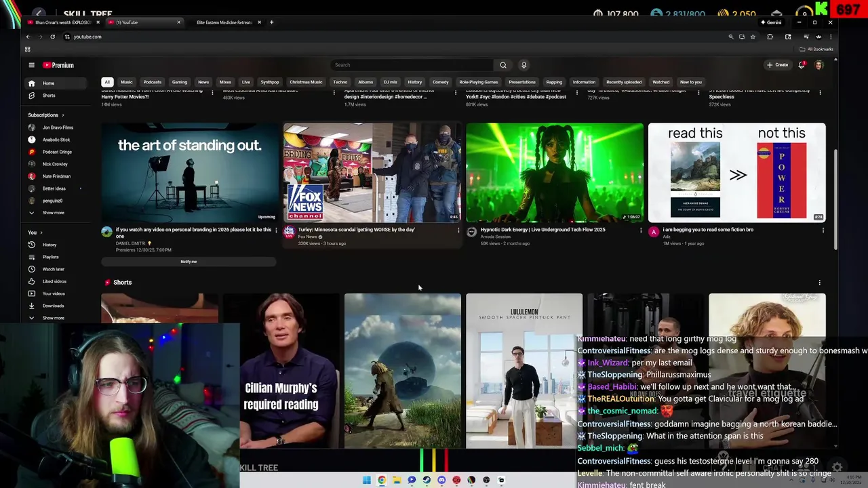Open the YouTube hamburger guide menu

click(x=31, y=65)
